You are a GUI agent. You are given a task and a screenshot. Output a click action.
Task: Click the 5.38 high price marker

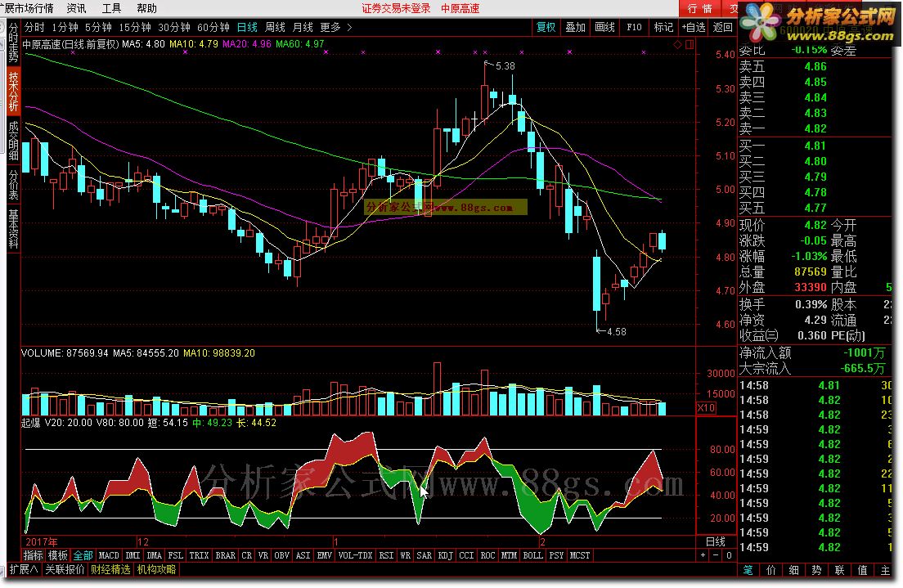pos(505,66)
